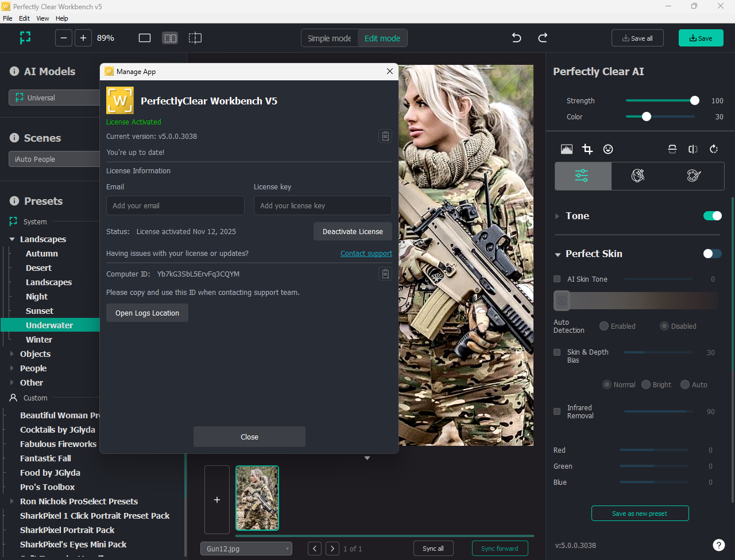Click the info icon beside Presets
The width and height of the screenshot is (735, 560).
point(14,201)
